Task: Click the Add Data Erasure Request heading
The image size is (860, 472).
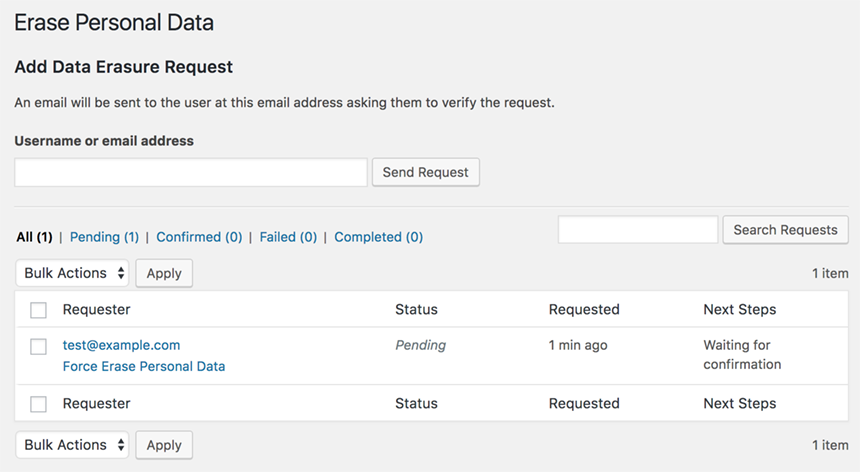Action: point(124,67)
